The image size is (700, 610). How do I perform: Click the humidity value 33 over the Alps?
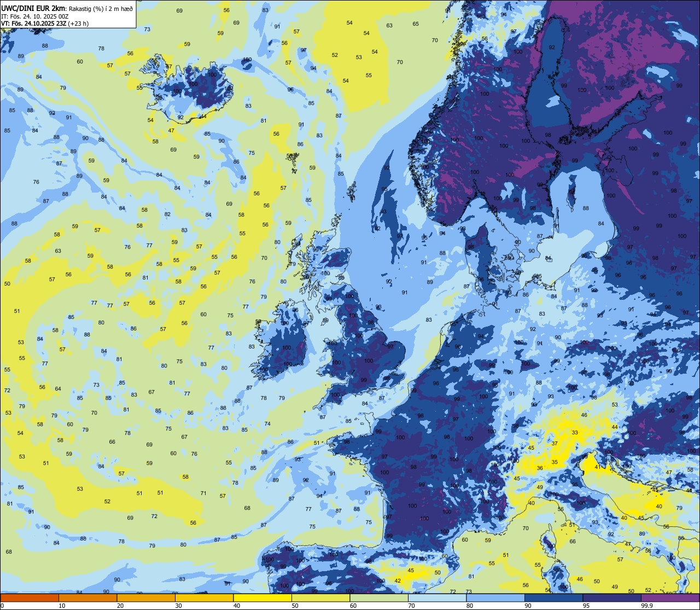[574, 432]
